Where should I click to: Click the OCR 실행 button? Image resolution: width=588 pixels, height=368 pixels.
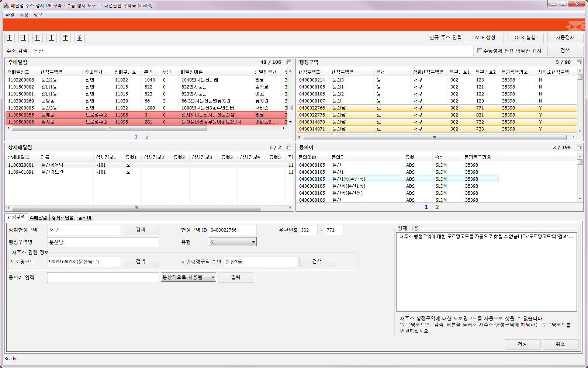pos(525,38)
